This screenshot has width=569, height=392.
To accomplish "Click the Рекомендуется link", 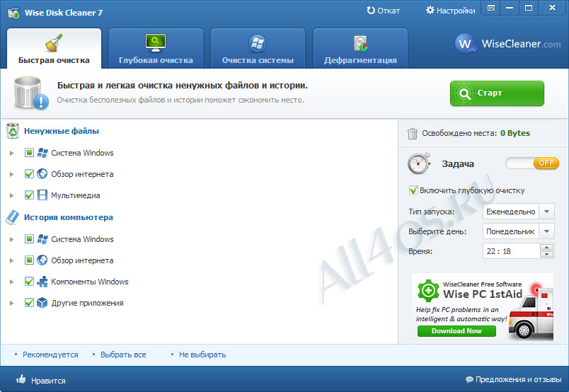I will point(50,354).
